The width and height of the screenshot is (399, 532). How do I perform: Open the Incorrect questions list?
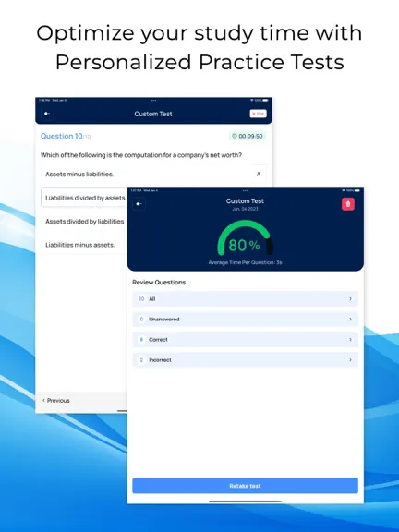[x=245, y=360]
